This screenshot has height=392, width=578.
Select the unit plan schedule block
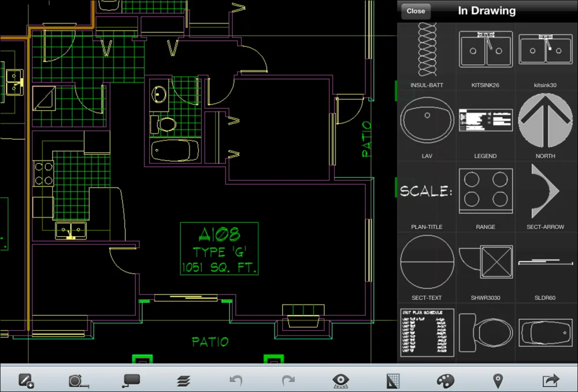pos(427,333)
